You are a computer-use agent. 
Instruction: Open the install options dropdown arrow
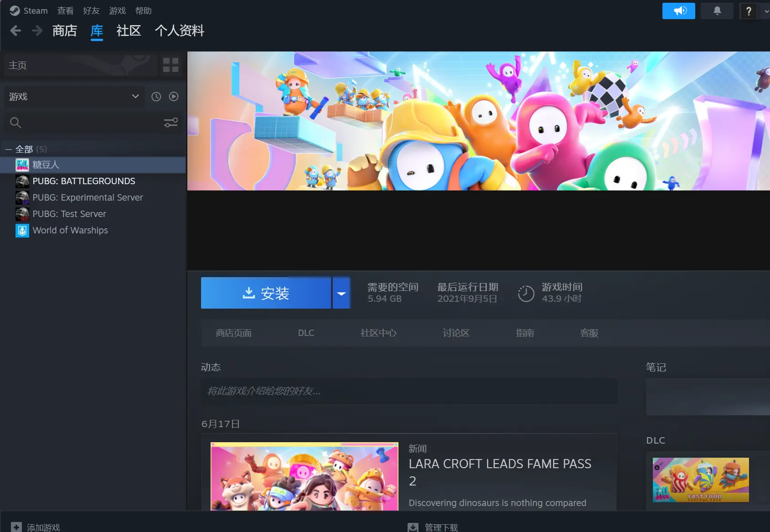[x=341, y=293]
